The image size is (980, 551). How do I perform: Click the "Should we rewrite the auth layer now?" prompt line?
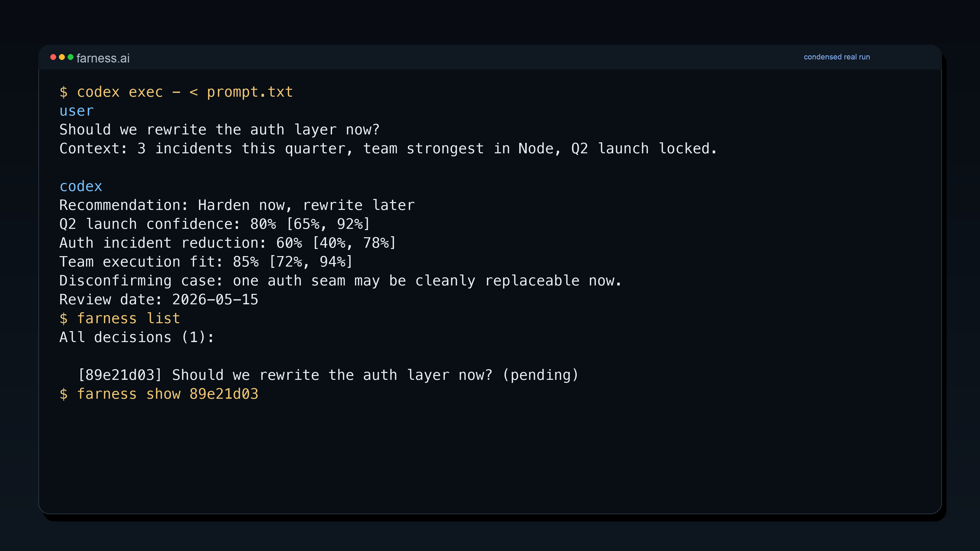tap(219, 130)
